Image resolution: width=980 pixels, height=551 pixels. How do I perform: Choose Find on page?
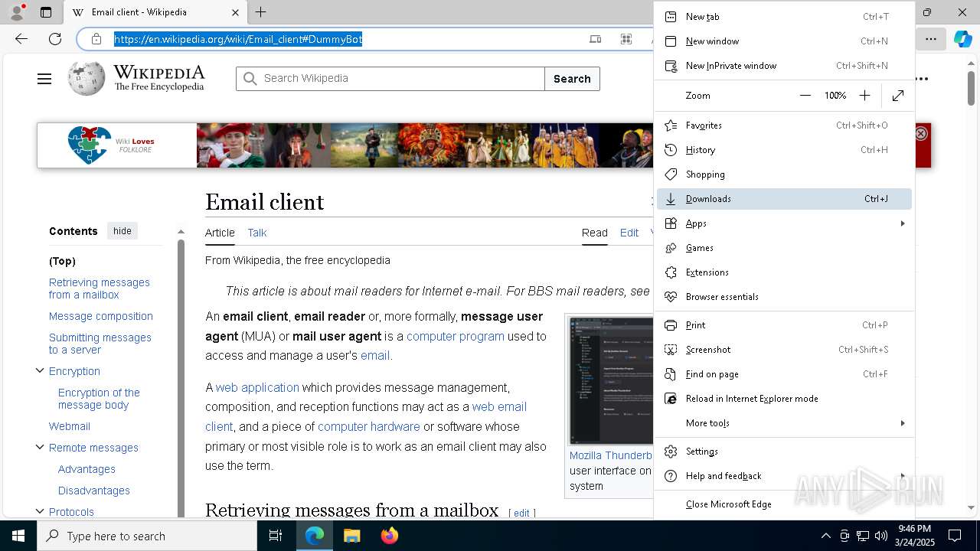784,374
